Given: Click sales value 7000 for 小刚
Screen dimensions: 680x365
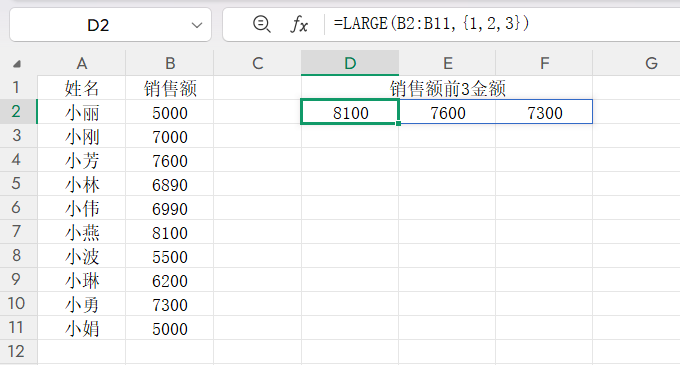Looking at the screenshot, I should [x=170, y=136].
